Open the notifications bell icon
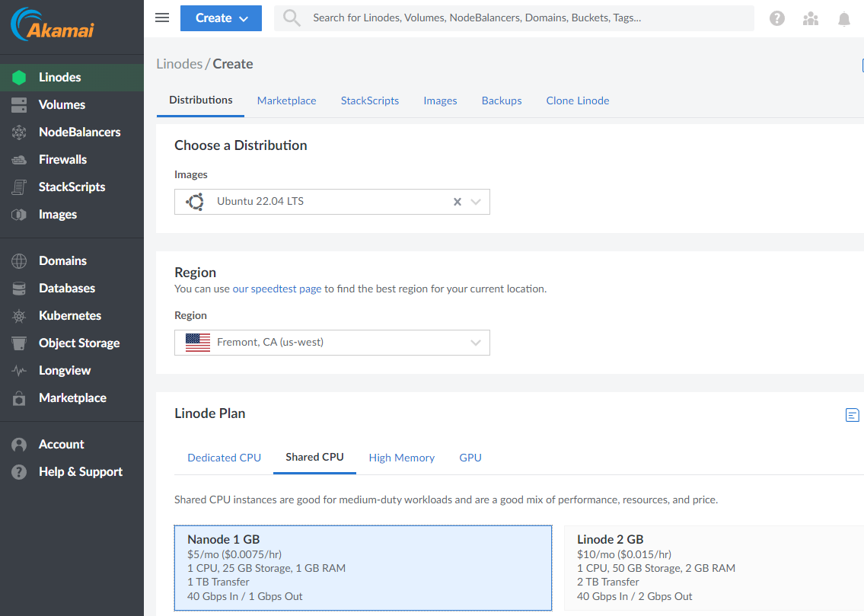864x616 pixels. [x=844, y=19]
